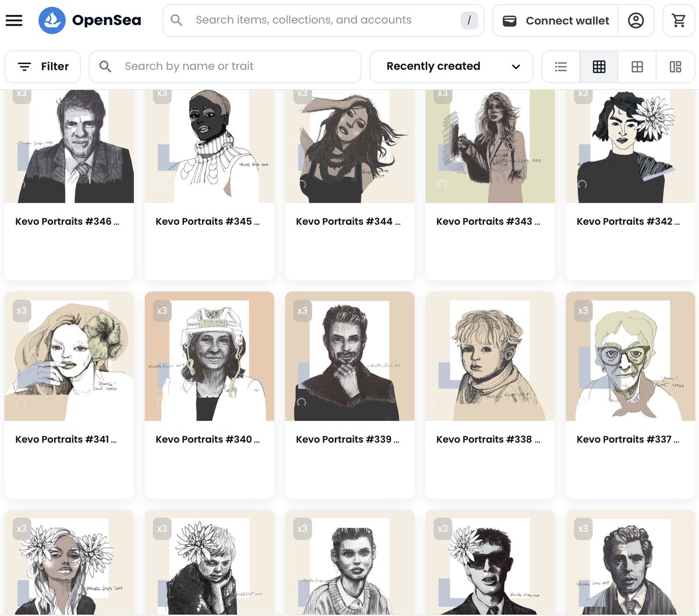Open the shopping cart
The image size is (699, 616).
point(679,20)
